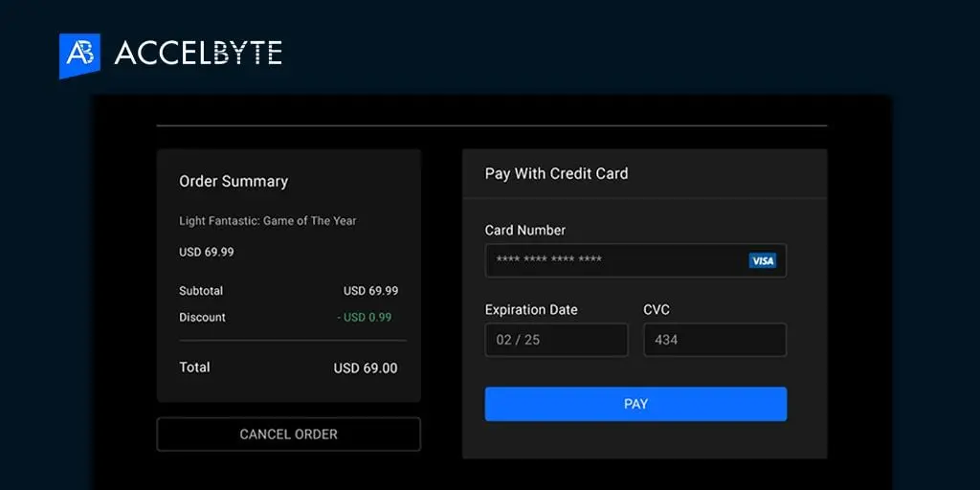Screen dimensions: 980x490
Task: Click the ACCELBYTE wordmark text
Action: pyautogui.click(x=198, y=54)
